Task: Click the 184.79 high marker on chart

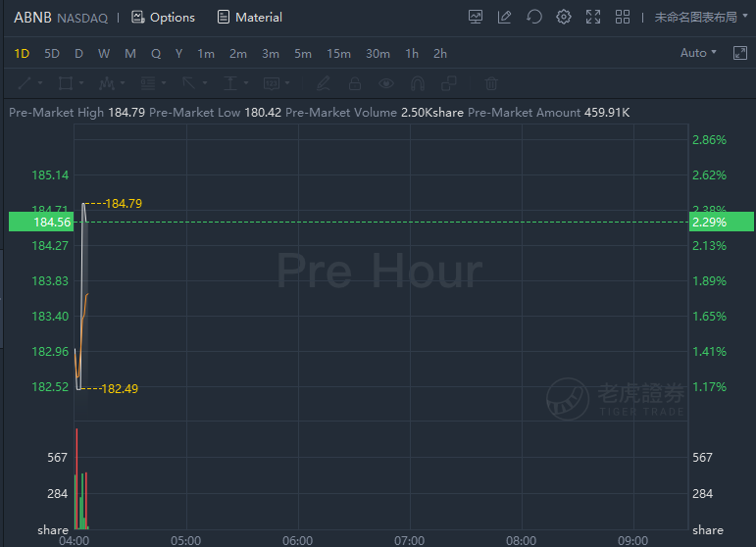Action: [124, 203]
